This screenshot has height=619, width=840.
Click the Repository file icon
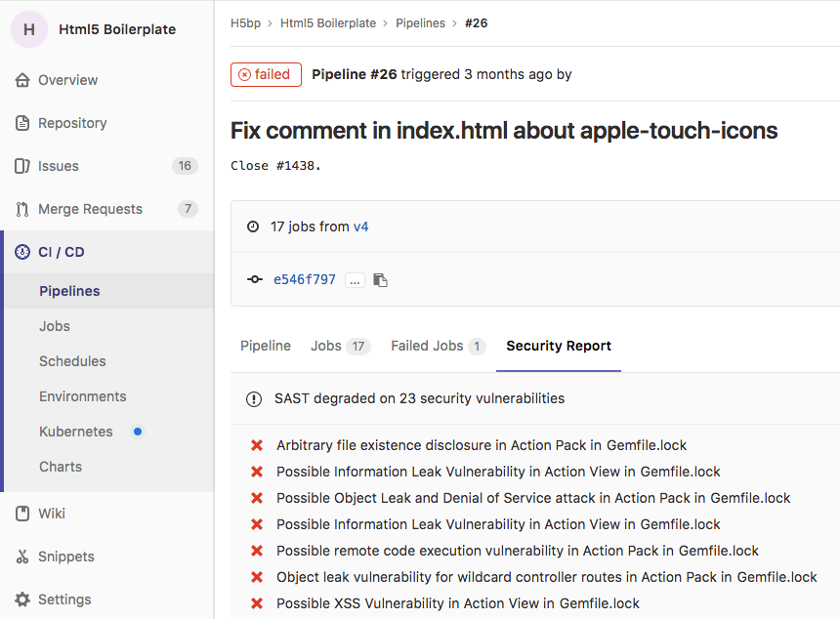pyautogui.click(x=22, y=123)
